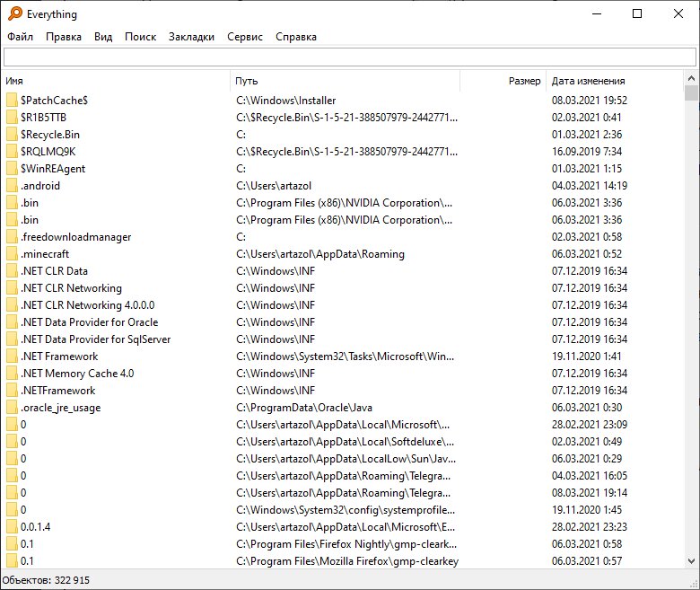Click the $PatchCache$ folder icon

12,100
